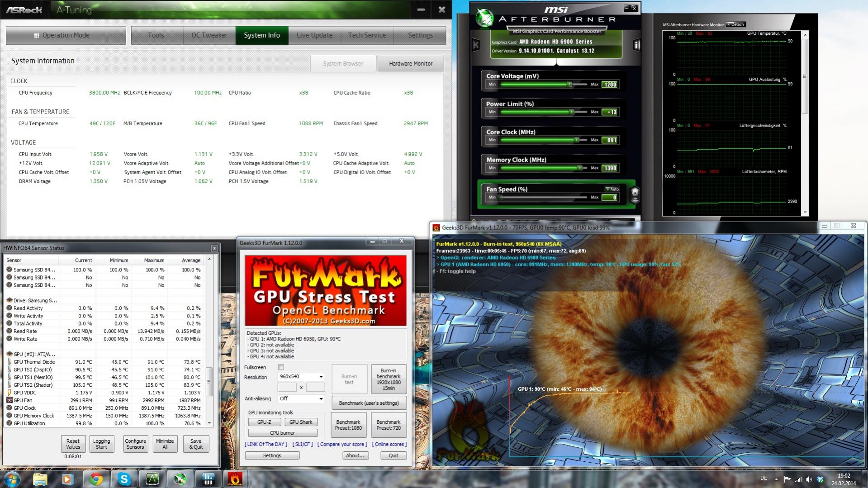
Task: Click Minimize All in HWiNFO
Action: [x=165, y=444]
